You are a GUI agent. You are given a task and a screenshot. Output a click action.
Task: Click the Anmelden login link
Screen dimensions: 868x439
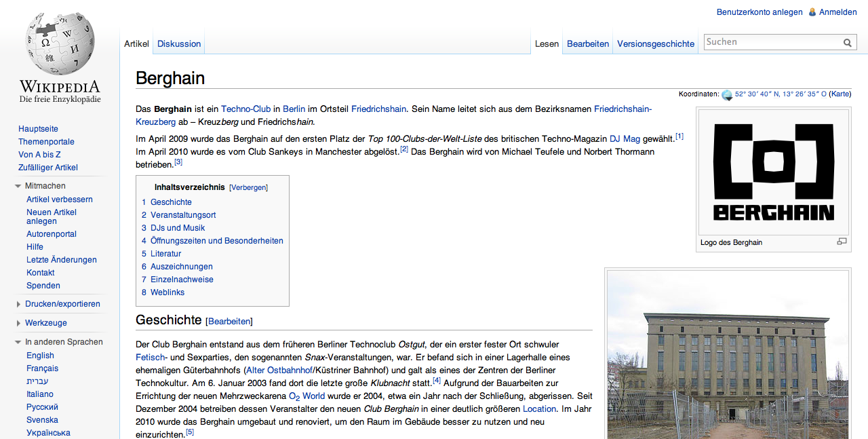pyautogui.click(x=838, y=12)
